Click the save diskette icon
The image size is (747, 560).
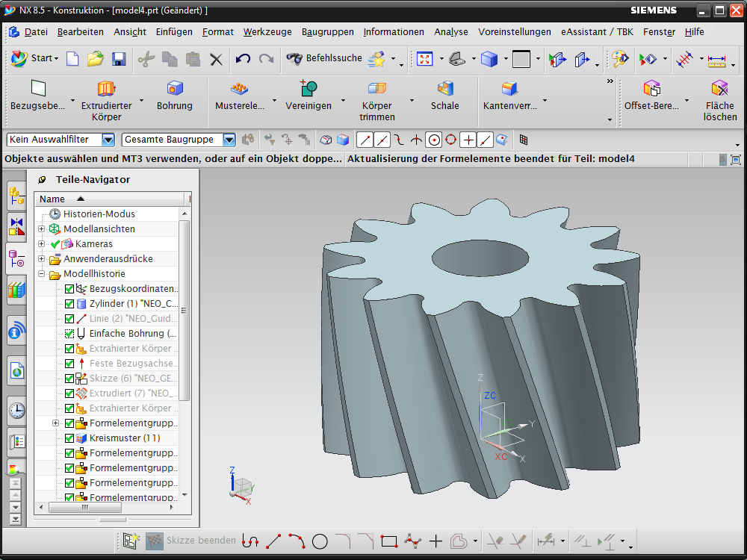tap(119, 59)
